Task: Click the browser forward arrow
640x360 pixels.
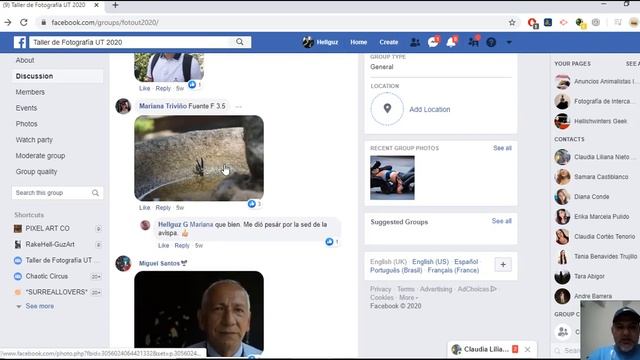Action: pyautogui.click(x=7, y=22)
